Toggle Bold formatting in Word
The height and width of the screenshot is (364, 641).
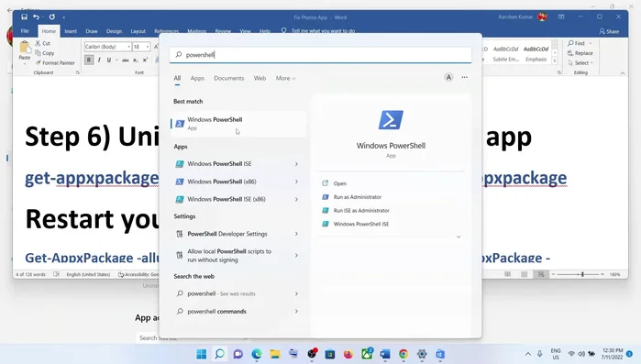pos(89,60)
